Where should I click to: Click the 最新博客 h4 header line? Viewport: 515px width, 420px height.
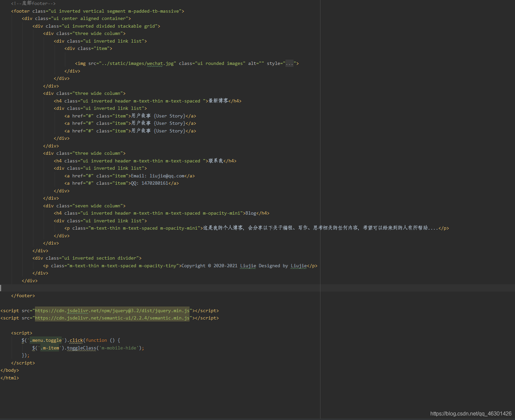click(148, 101)
